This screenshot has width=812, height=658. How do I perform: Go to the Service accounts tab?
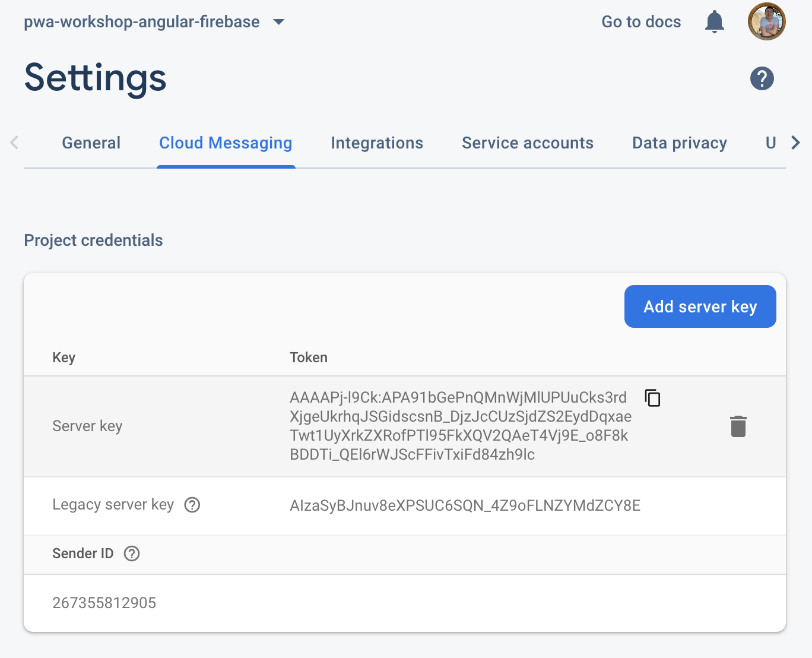tap(528, 143)
